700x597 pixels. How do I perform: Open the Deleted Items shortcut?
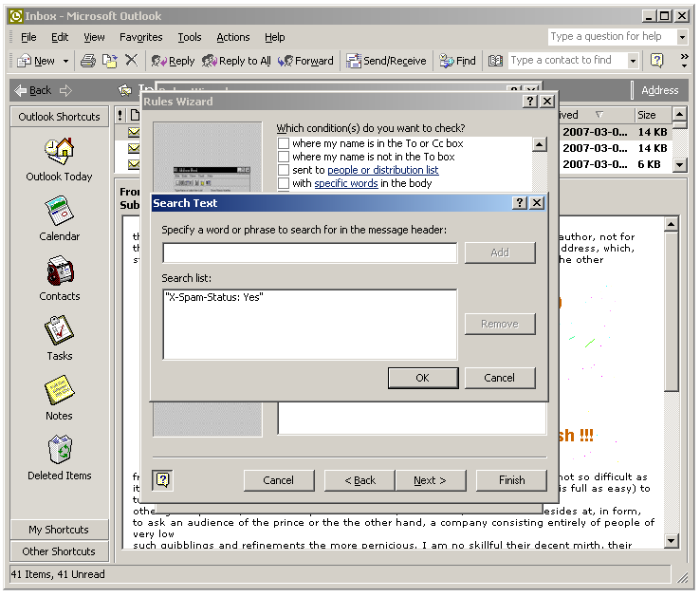tap(60, 458)
